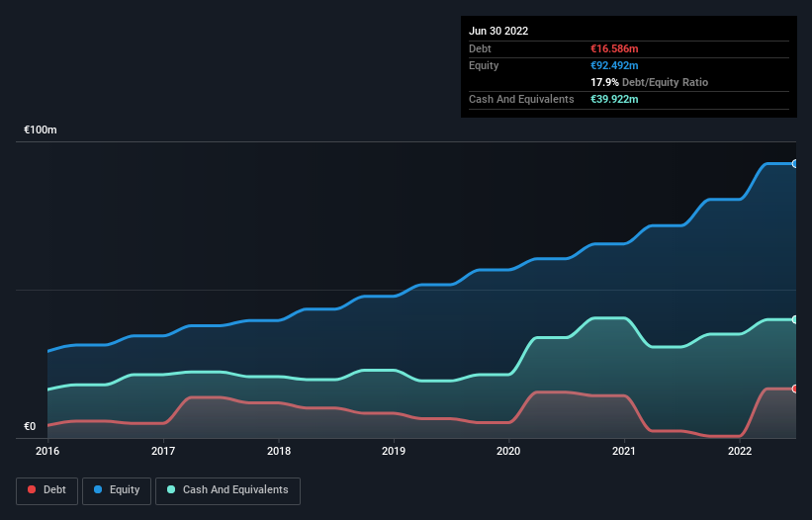Select the Debt endpoint marker at Jun 2022
Image resolution: width=812 pixels, height=520 pixels.
click(x=795, y=389)
